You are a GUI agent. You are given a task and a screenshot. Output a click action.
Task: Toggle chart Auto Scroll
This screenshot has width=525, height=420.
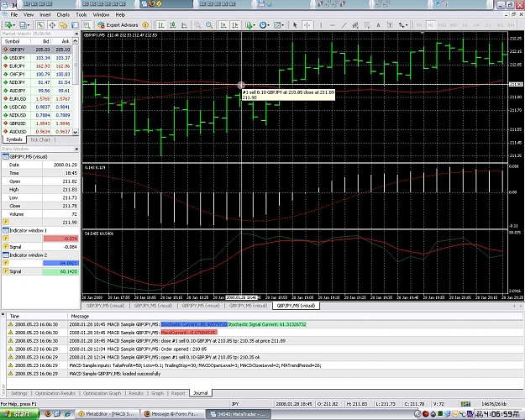point(223,25)
